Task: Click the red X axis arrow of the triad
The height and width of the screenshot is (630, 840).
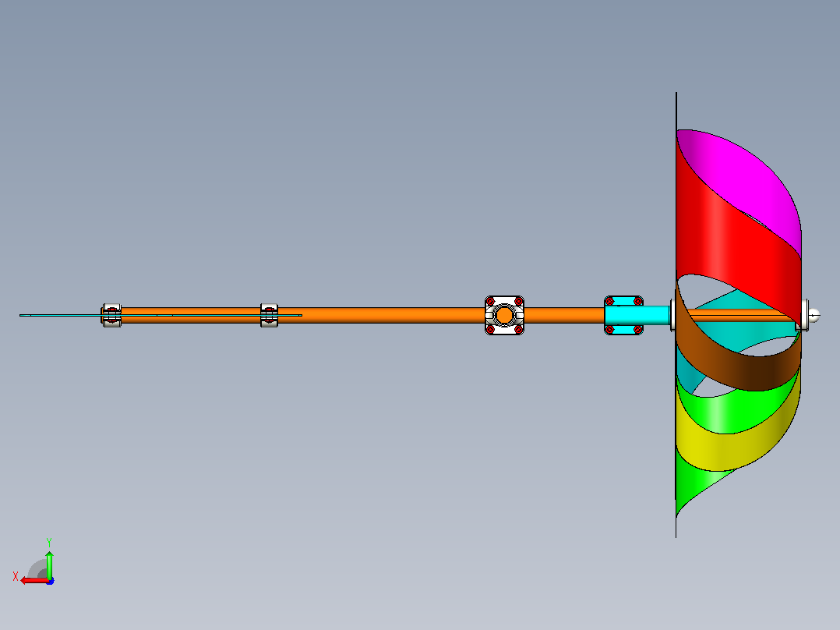Action: [x=35, y=581]
